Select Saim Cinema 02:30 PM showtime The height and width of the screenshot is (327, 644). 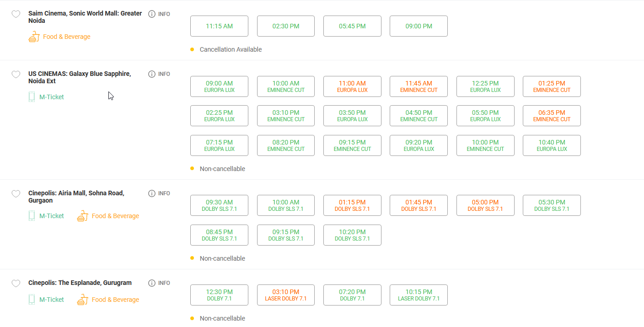[x=286, y=26]
